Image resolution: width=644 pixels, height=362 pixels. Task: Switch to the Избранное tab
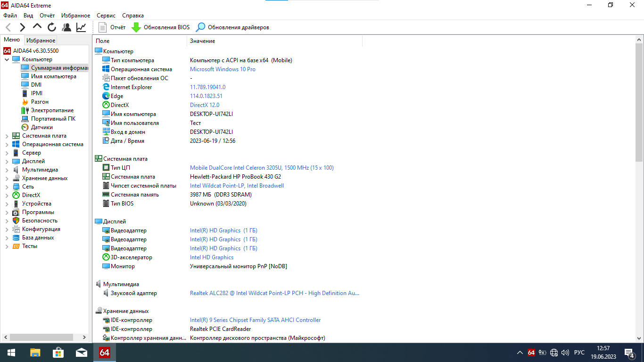coord(41,41)
